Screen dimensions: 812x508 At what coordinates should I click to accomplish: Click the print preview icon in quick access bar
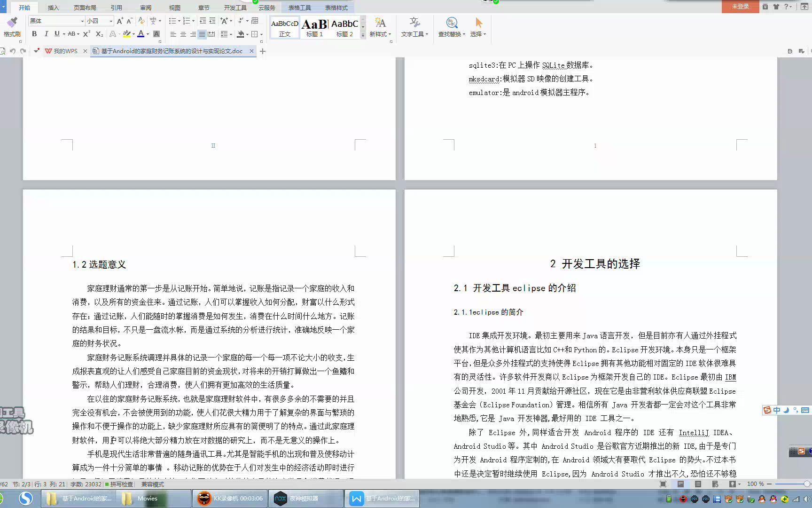3,51
